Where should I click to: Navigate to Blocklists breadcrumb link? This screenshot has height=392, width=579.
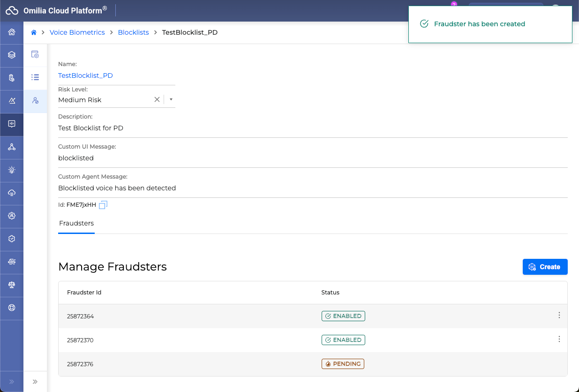pyautogui.click(x=133, y=33)
